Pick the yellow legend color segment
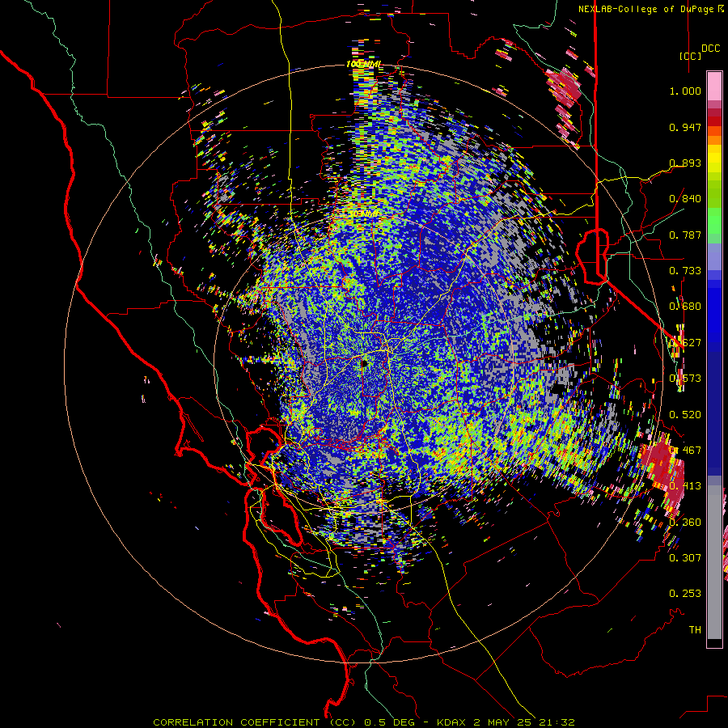This screenshot has height=728, width=728. 714,158
